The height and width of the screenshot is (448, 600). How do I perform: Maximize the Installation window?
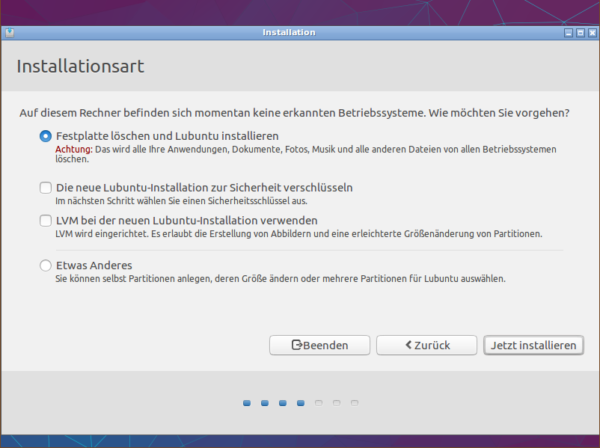point(580,33)
